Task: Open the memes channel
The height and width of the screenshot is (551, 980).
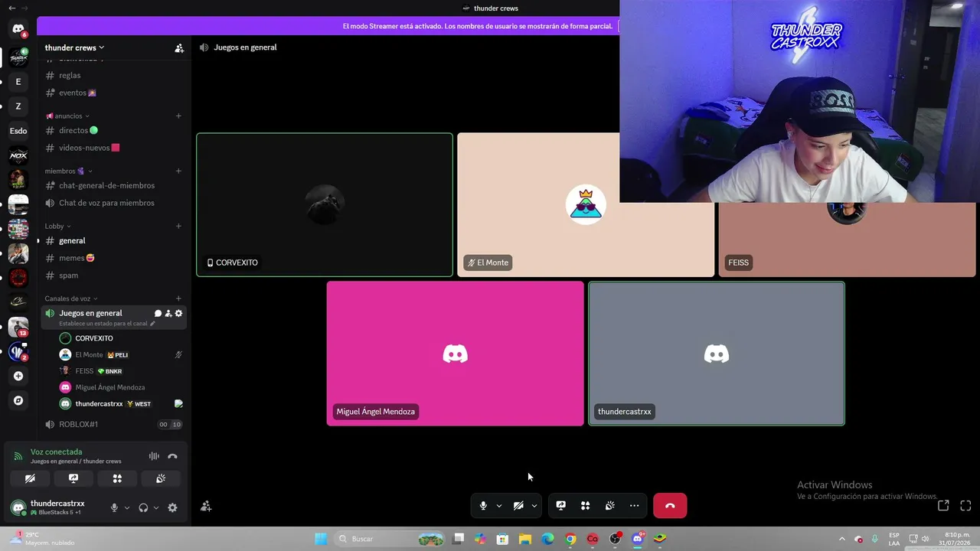Action: [113, 259]
